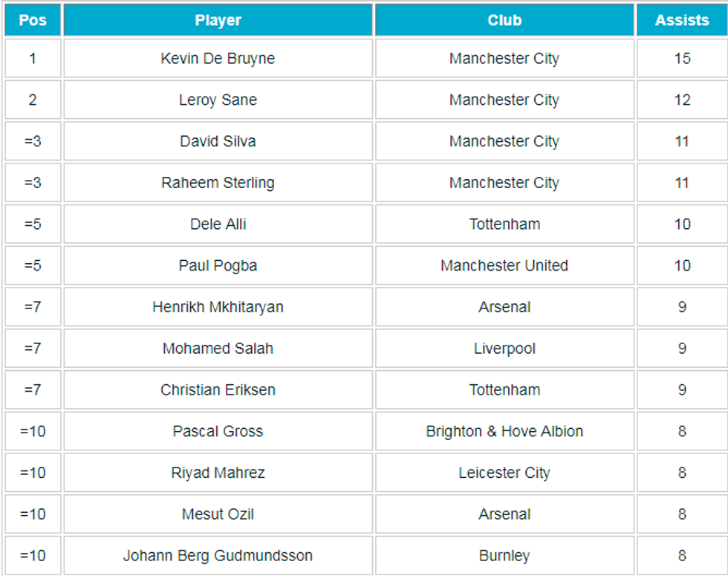Click the Player column header
728x576 pixels.
point(218,20)
